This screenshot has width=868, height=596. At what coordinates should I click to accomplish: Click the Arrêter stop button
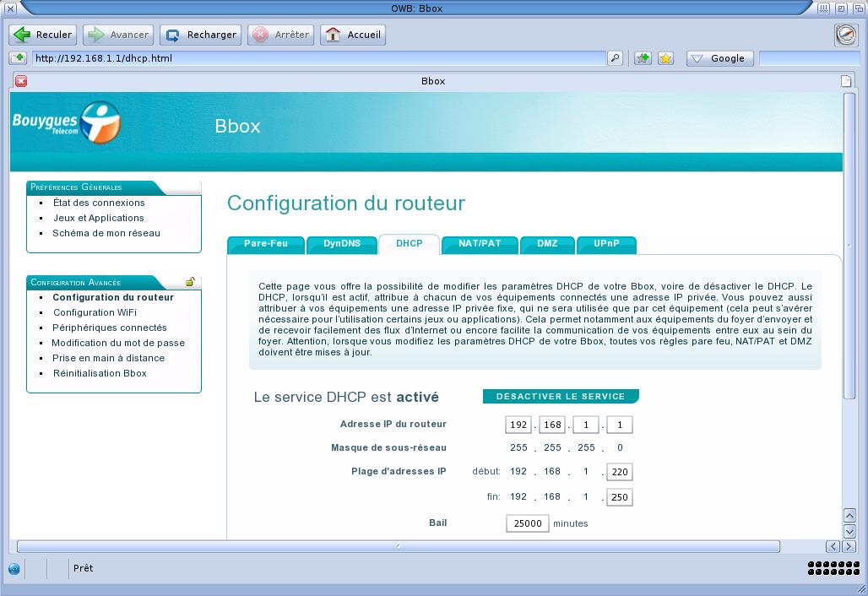point(280,35)
